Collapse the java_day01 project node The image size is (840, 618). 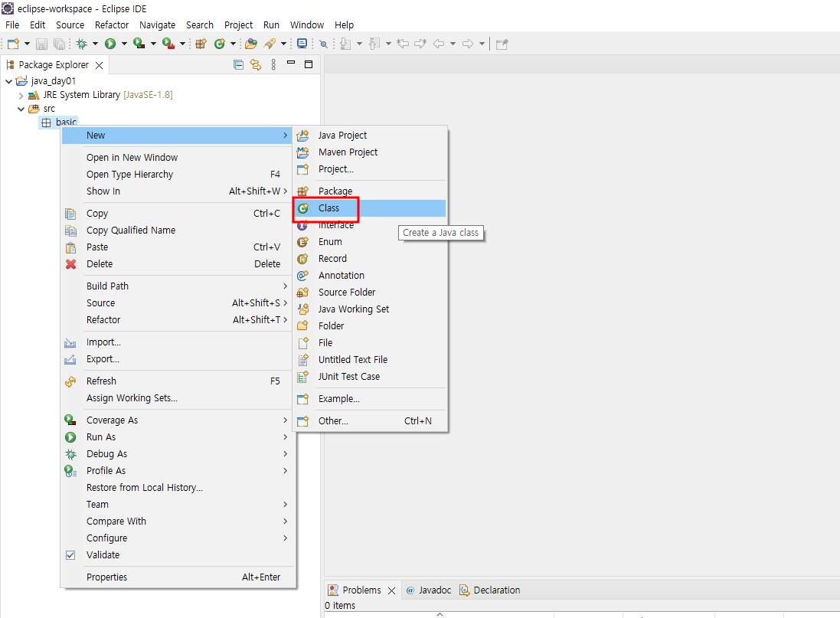(x=8, y=81)
